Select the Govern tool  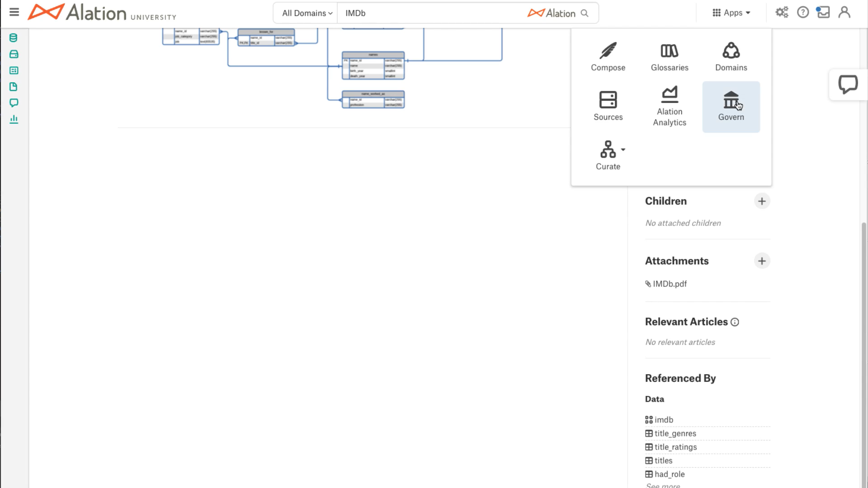[x=731, y=106]
